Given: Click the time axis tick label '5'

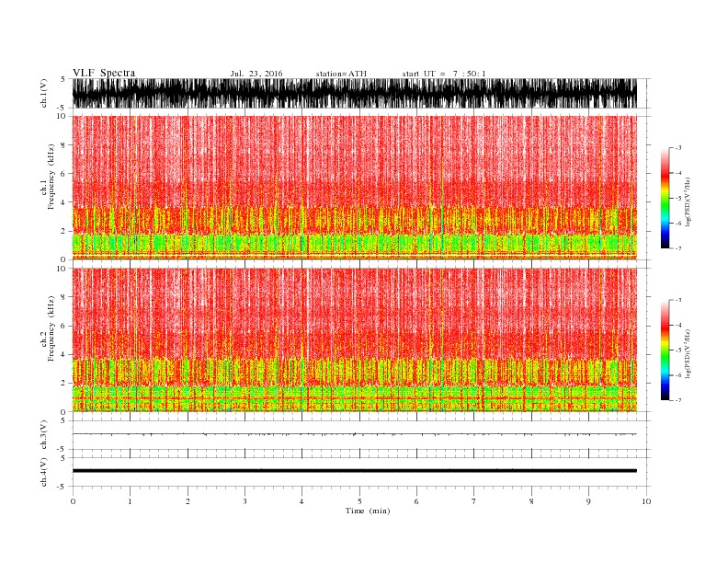Looking at the screenshot, I should (359, 501).
